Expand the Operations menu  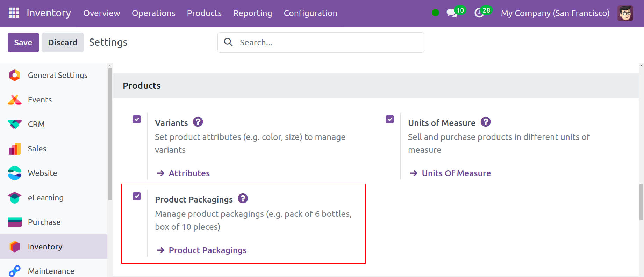pyautogui.click(x=153, y=13)
